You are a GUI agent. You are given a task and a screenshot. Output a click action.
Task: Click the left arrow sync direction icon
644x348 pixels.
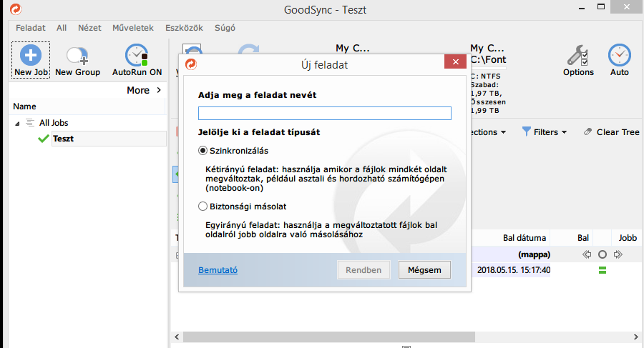tap(587, 254)
